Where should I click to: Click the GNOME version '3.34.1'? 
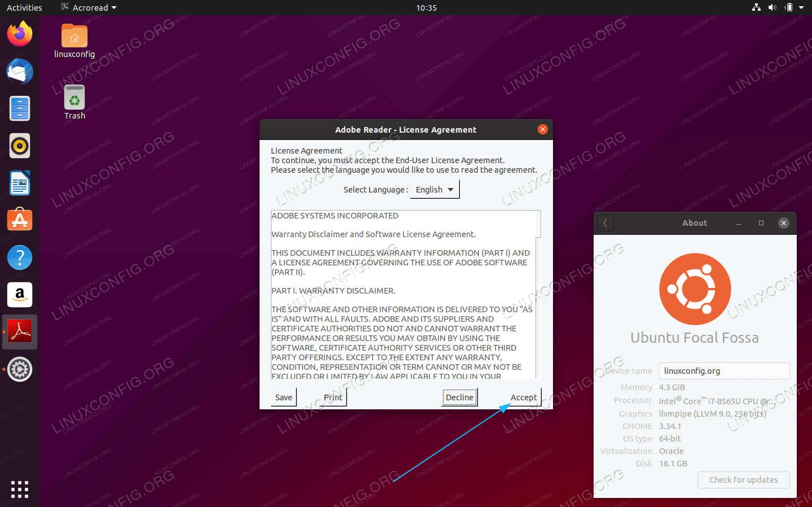670,426
